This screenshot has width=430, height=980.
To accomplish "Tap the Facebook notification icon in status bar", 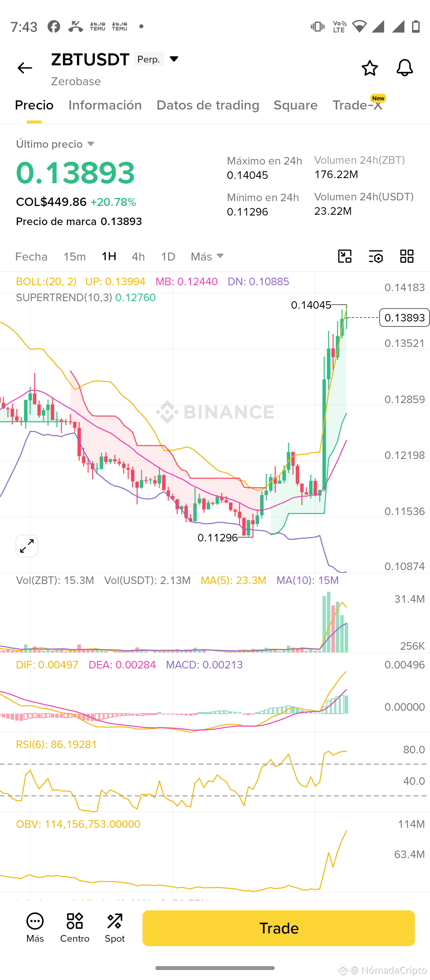I will [54, 27].
